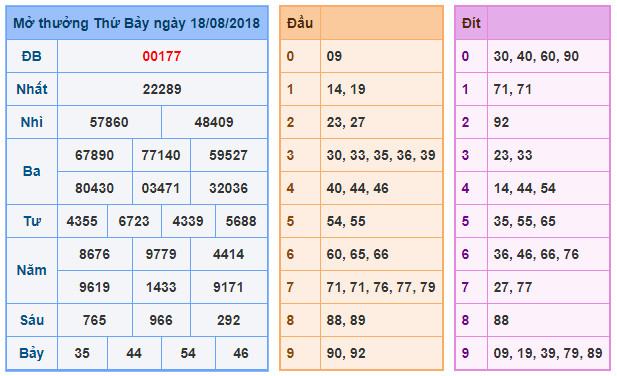
Task: Select the number 8676
Action: pyautogui.click(x=94, y=254)
